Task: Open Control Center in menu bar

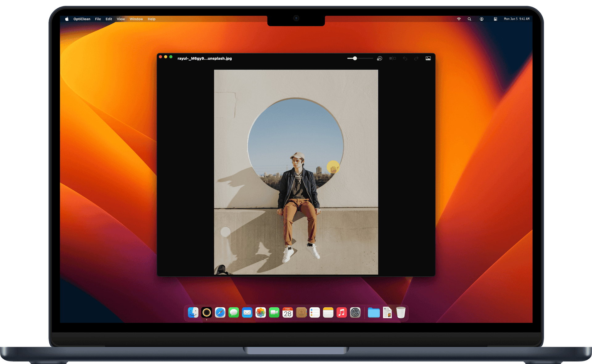Action: click(x=495, y=19)
